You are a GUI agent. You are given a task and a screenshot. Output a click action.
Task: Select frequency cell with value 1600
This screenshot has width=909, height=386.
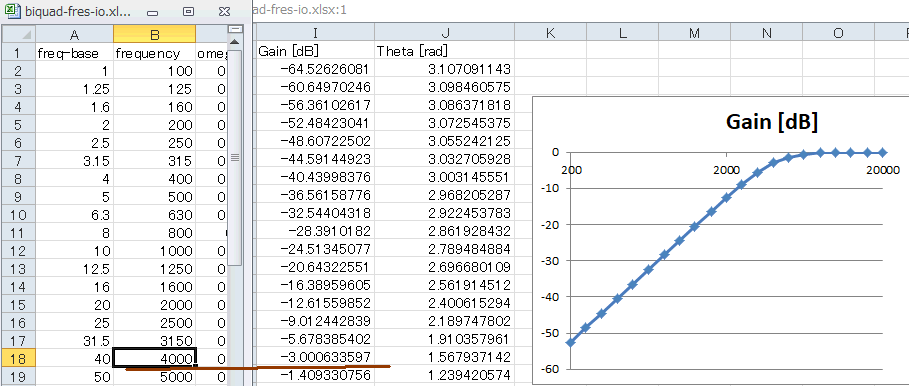coord(154,287)
